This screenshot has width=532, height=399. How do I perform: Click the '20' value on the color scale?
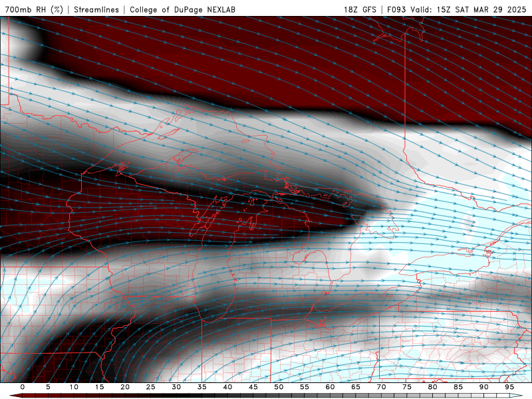coord(125,387)
